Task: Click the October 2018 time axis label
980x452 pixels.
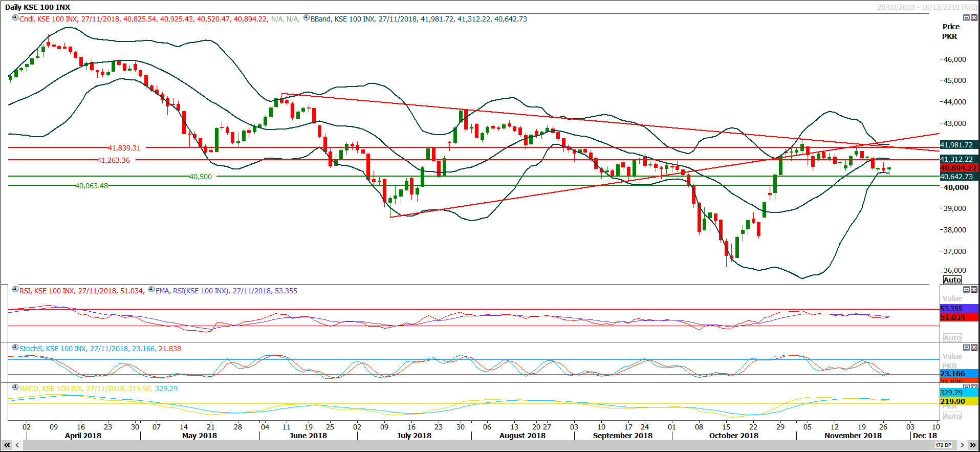Action: tap(733, 436)
